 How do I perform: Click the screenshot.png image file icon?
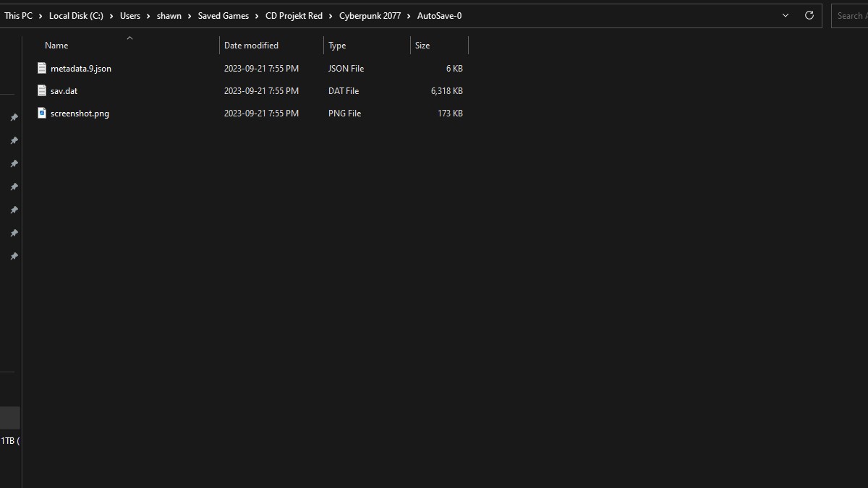[x=42, y=113]
